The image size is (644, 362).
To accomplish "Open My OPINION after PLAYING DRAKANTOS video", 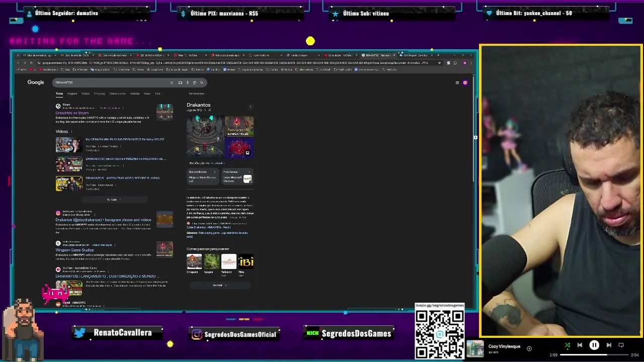I will (125, 140).
